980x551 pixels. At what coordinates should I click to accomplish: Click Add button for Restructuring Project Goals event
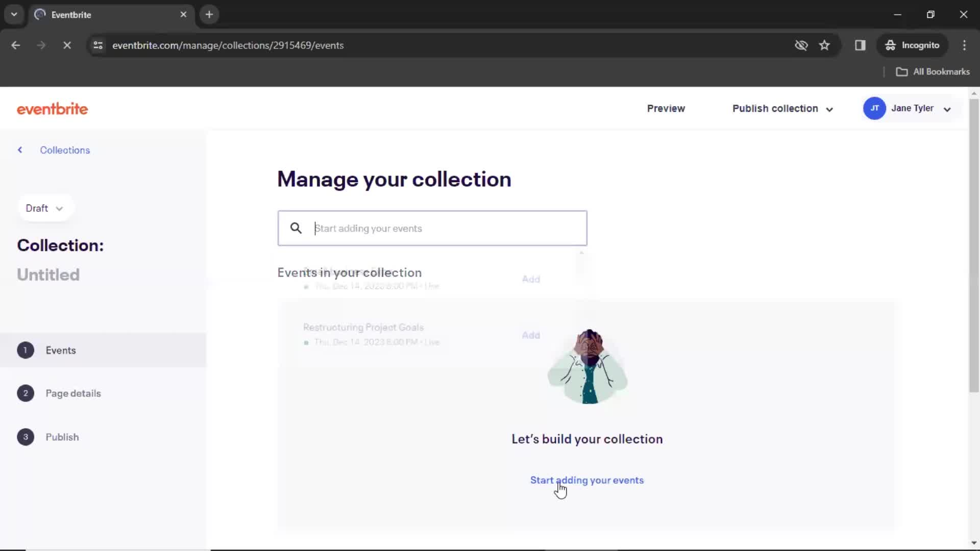coord(531,335)
